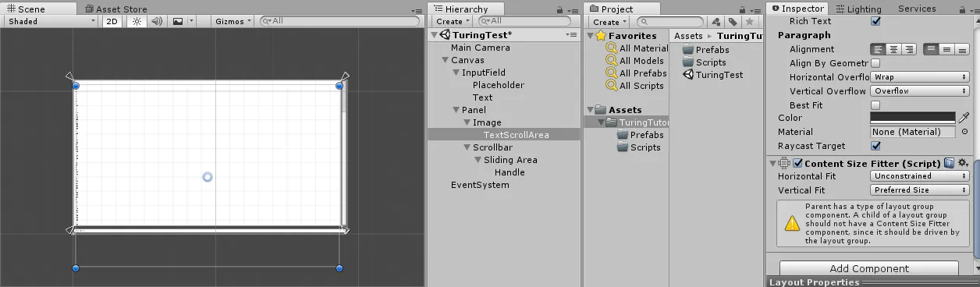Viewport: 980px width, 287px height.
Task: Open the Hierarchy Create dropdown
Action: tap(453, 21)
